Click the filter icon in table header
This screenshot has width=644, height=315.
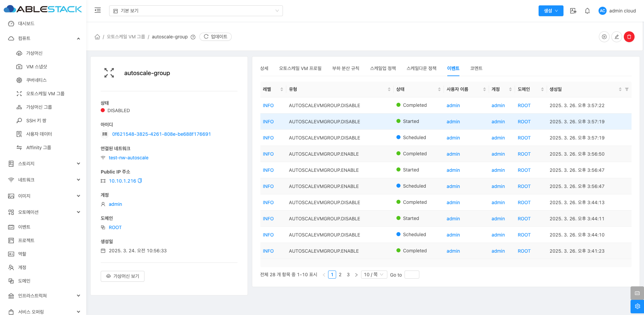[x=627, y=89]
